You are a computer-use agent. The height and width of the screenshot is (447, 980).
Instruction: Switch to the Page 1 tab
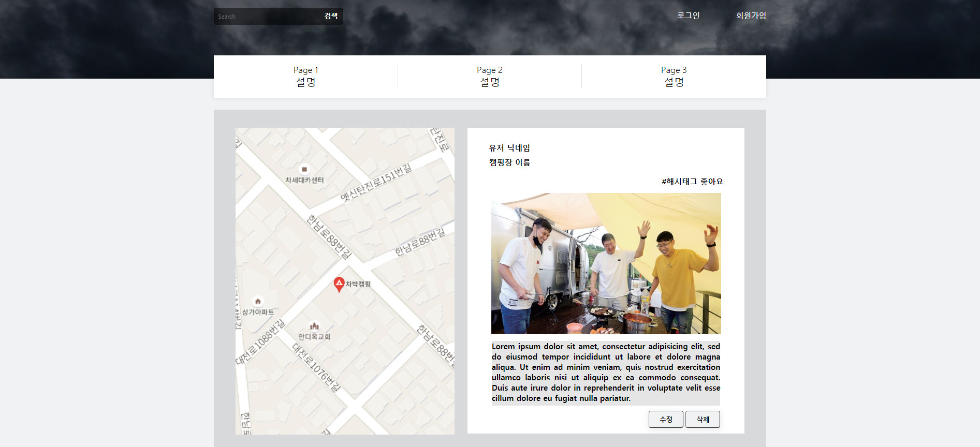click(x=305, y=77)
